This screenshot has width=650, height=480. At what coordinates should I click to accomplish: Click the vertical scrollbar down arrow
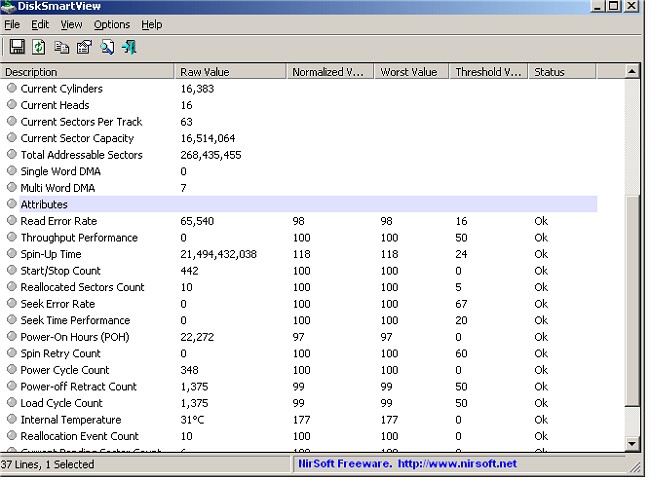(632, 443)
